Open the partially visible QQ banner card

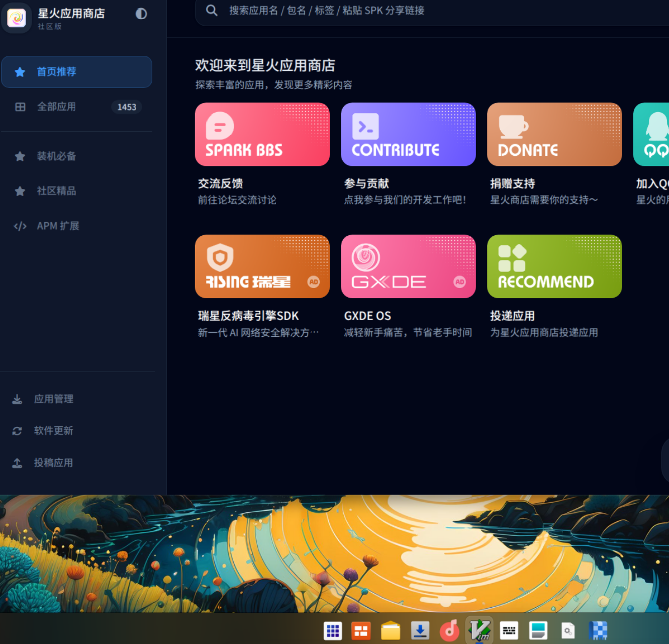pos(651,134)
